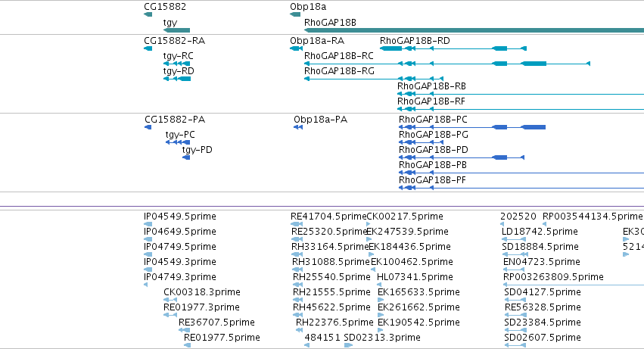This screenshot has width=644, height=349.
Task: Select EST EK247539.5prime
Action: [407, 232]
